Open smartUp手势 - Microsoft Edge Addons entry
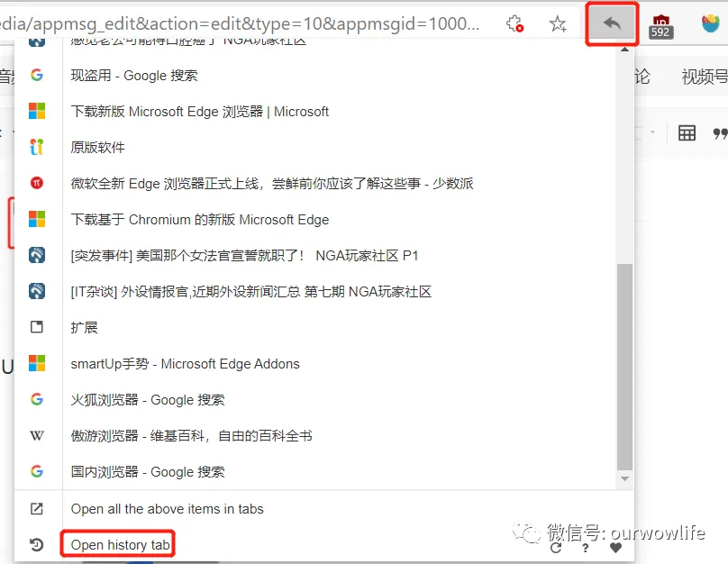Image resolution: width=728 pixels, height=564 pixels. [x=185, y=363]
